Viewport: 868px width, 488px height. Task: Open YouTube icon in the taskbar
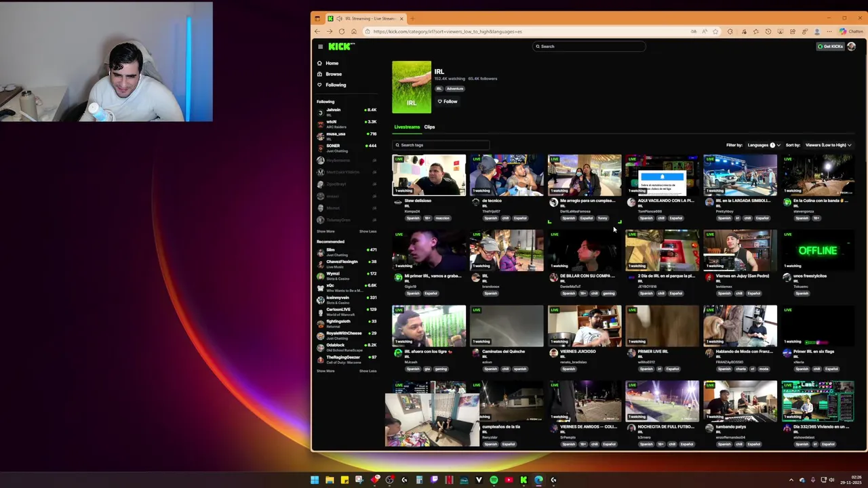pyautogui.click(x=509, y=480)
